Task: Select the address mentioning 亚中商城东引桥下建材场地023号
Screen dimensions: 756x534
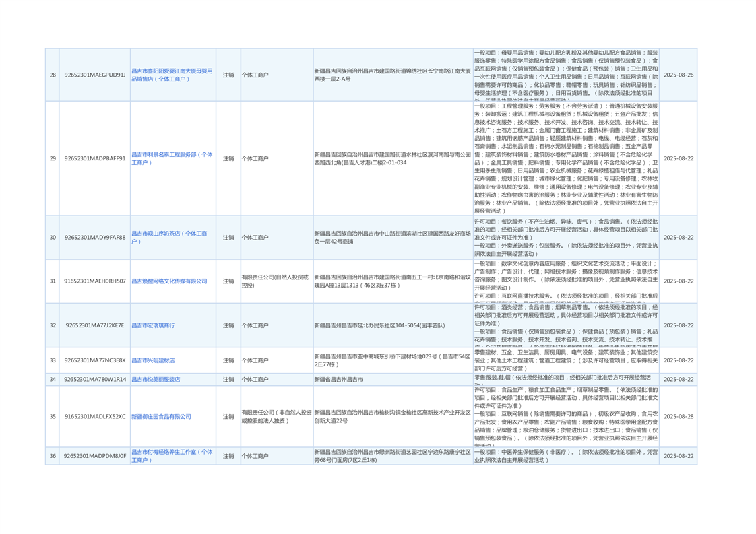Action: (392, 360)
